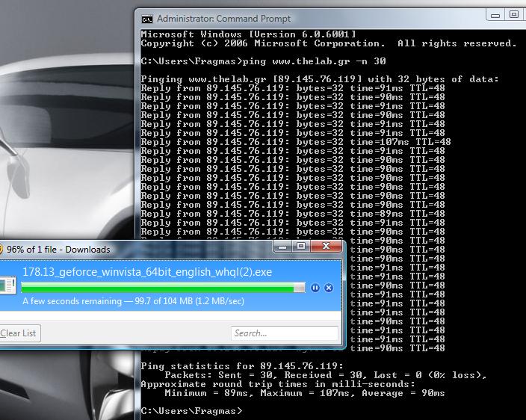Click the reply line with time=107ms

(x=296, y=142)
